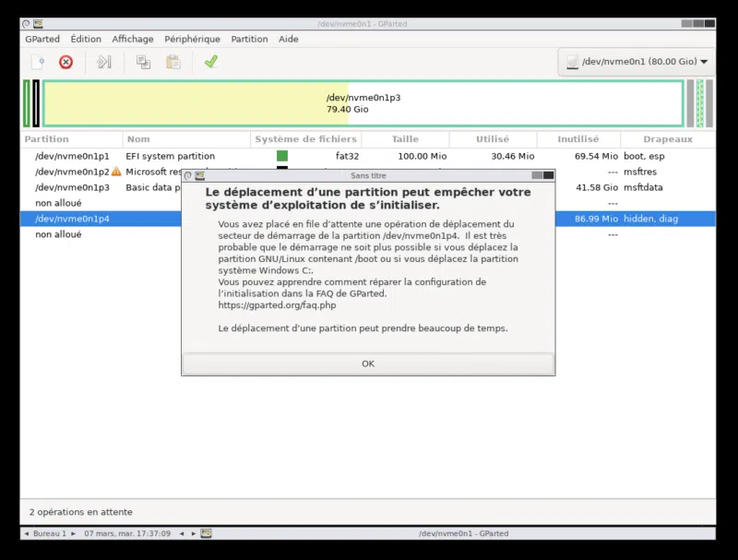Open the Affichage menu
738x560 pixels.
tap(133, 39)
